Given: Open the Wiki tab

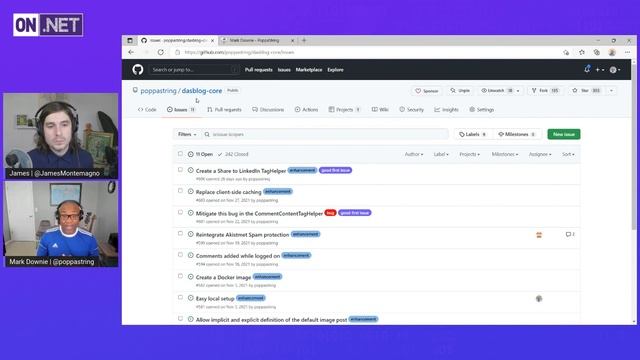Looking at the screenshot, I should [380, 109].
